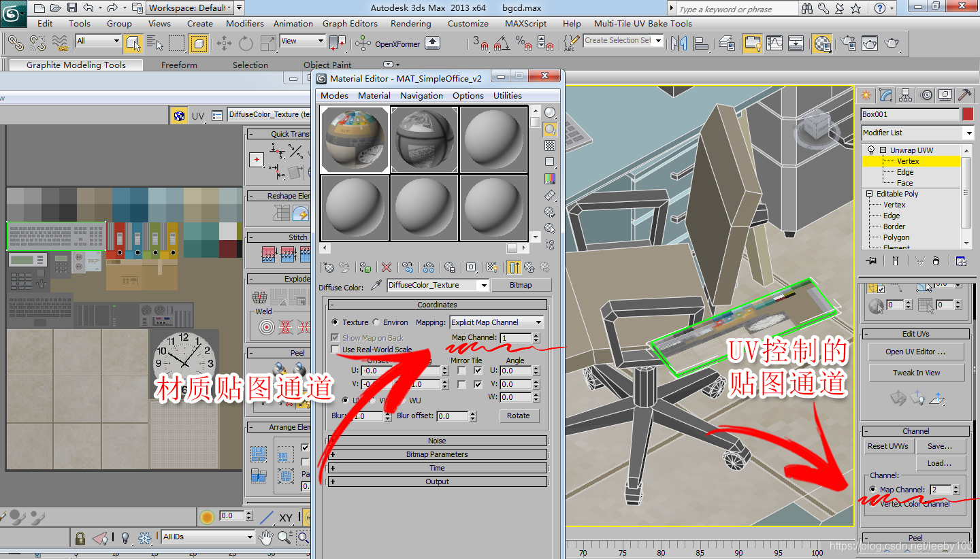The height and width of the screenshot is (559, 980).
Task: Open Video Color Check icon
Action: coord(550,179)
